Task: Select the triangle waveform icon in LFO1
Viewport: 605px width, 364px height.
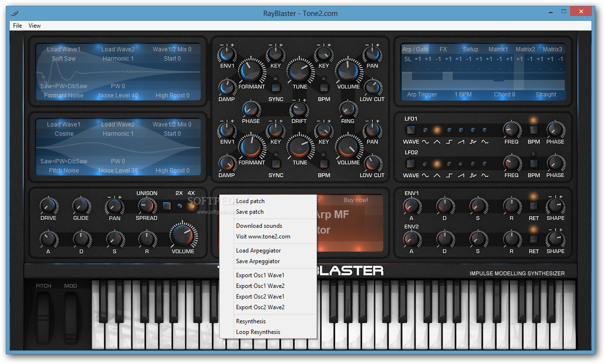Action: point(437,142)
